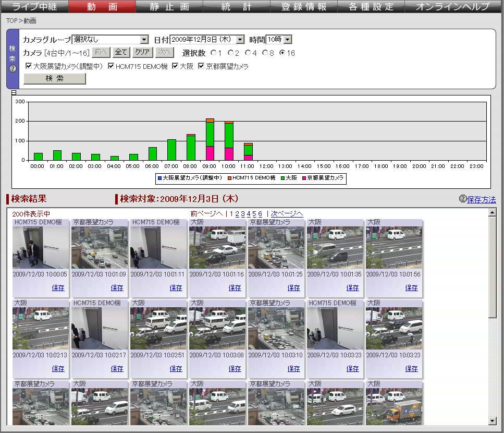Open the 各種設定 tab

371,6
